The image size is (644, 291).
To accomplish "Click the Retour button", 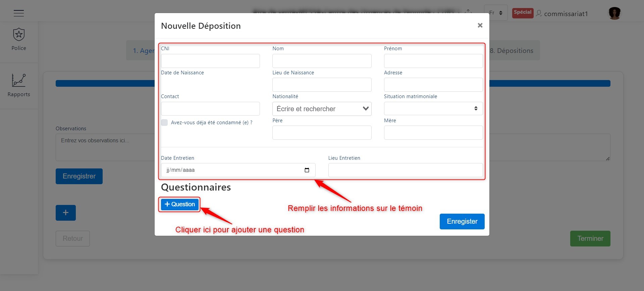I will 73,238.
